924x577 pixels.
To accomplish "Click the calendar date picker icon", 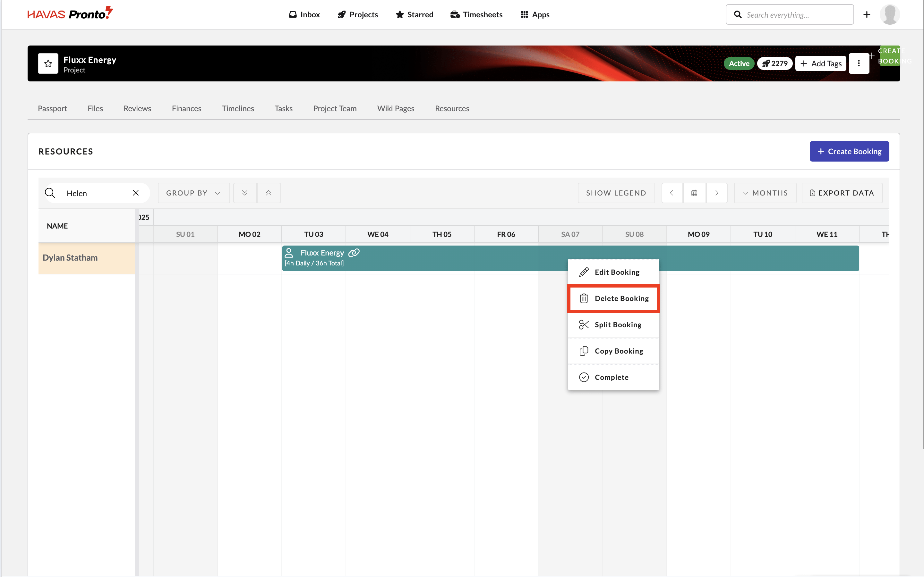I will 694,193.
